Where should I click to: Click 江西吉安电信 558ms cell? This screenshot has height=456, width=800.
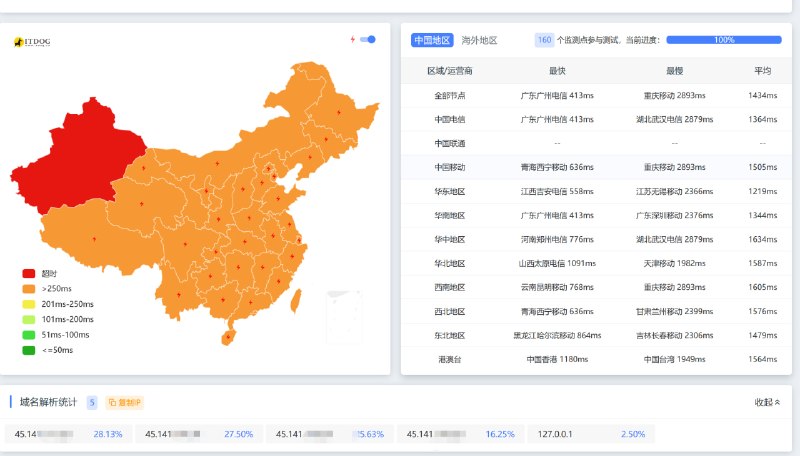click(x=557, y=191)
